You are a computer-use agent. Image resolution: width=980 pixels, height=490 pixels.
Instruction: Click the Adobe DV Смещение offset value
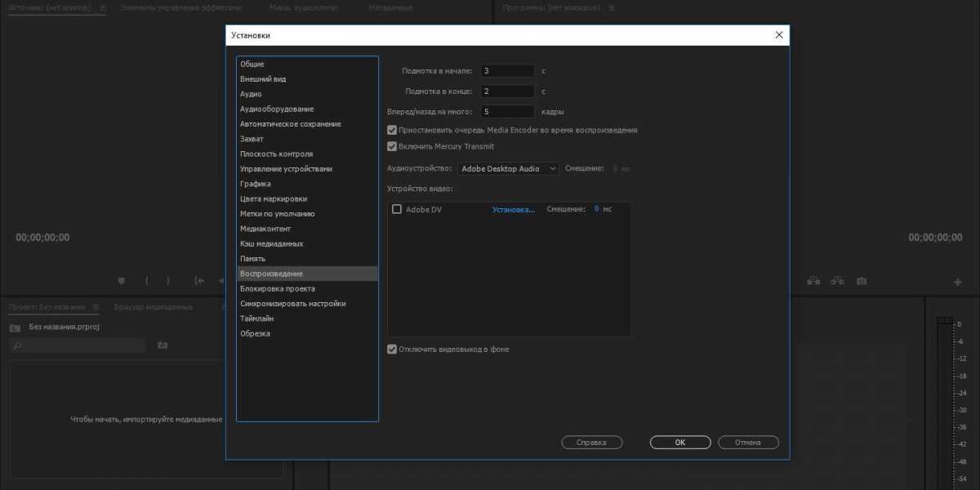[x=596, y=209]
